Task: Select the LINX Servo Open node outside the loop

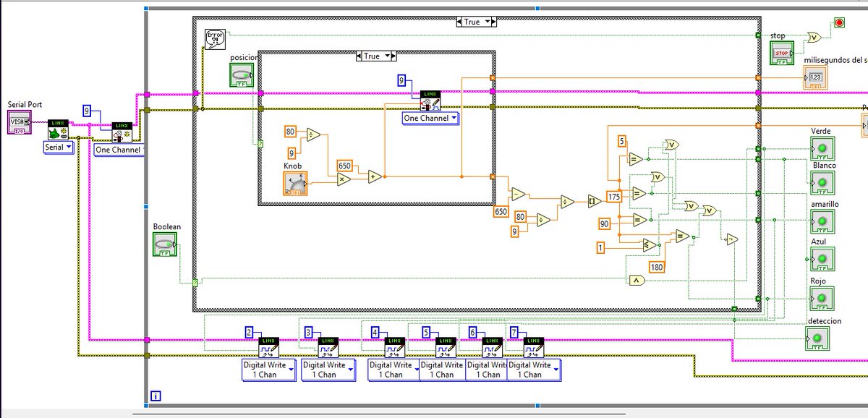Action: (122, 131)
